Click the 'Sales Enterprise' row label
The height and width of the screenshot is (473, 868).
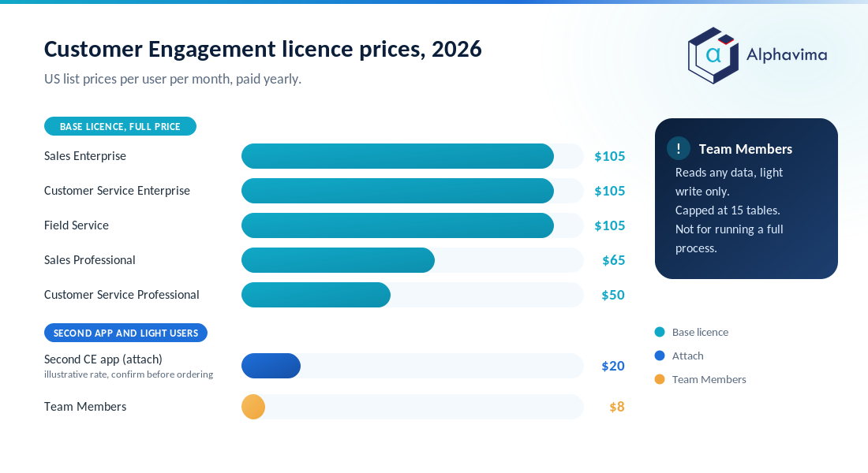(85, 156)
